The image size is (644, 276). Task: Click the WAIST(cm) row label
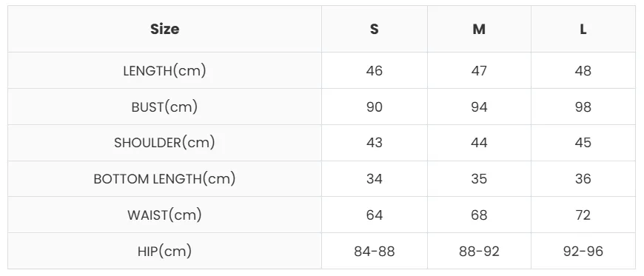tap(164, 215)
